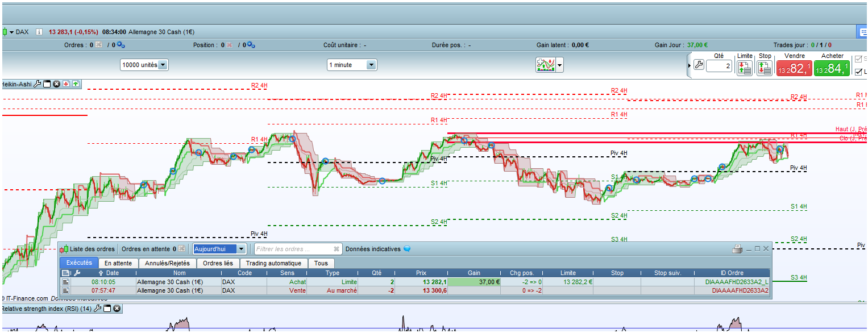868x333 pixels.
Task: Move Heikin-Ashi up with green arrow
Action: (x=76, y=84)
